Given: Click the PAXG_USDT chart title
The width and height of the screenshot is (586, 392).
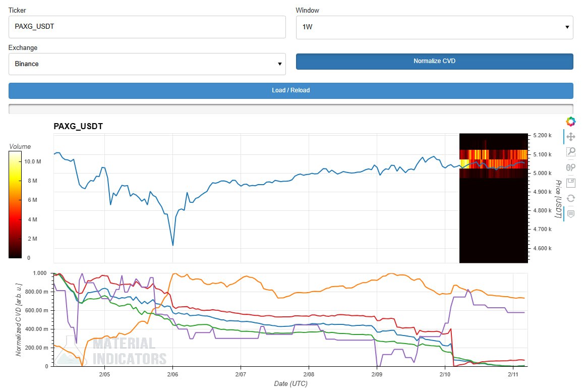Looking at the screenshot, I should [x=78, y=126].
